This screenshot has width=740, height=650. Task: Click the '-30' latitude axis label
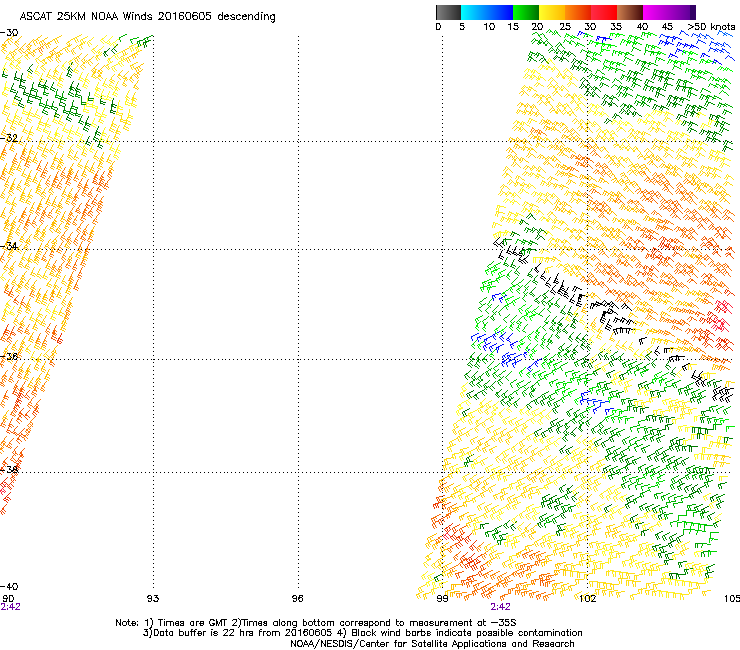(x=9, y=33)
